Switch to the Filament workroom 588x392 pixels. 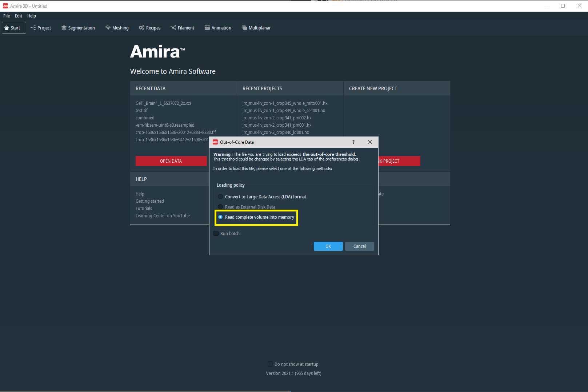tap(182, 28)
